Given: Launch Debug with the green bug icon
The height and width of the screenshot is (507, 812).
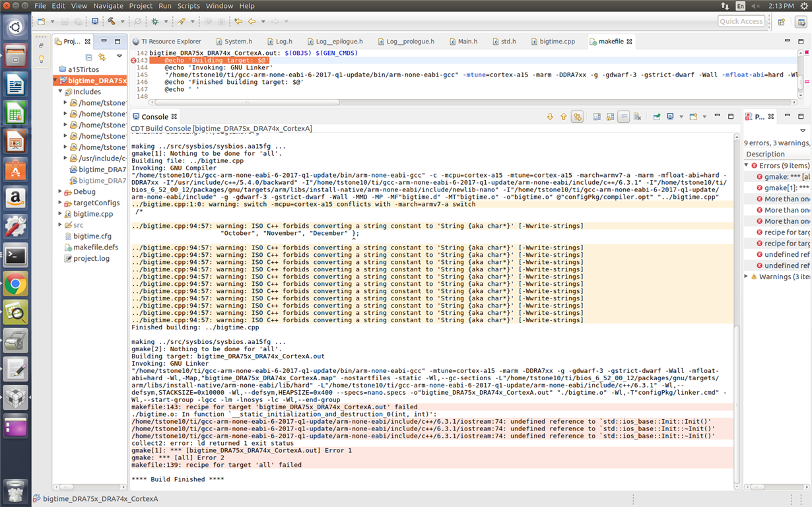Looking at the screenshot, I should tap(155, 21).
